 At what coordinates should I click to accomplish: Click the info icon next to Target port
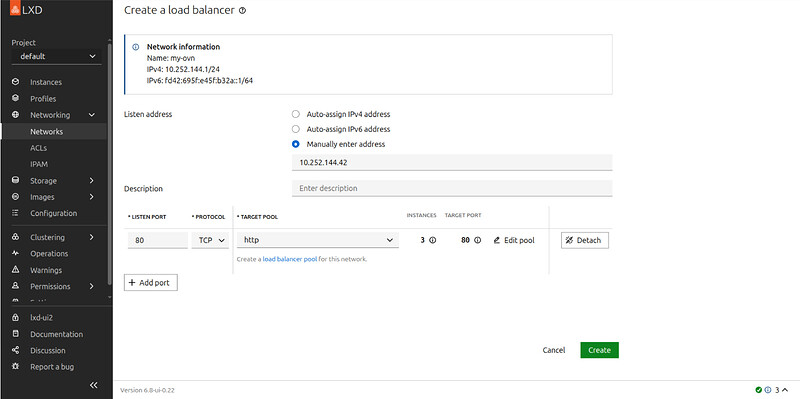pyautogui.click(x=478, y=240)
